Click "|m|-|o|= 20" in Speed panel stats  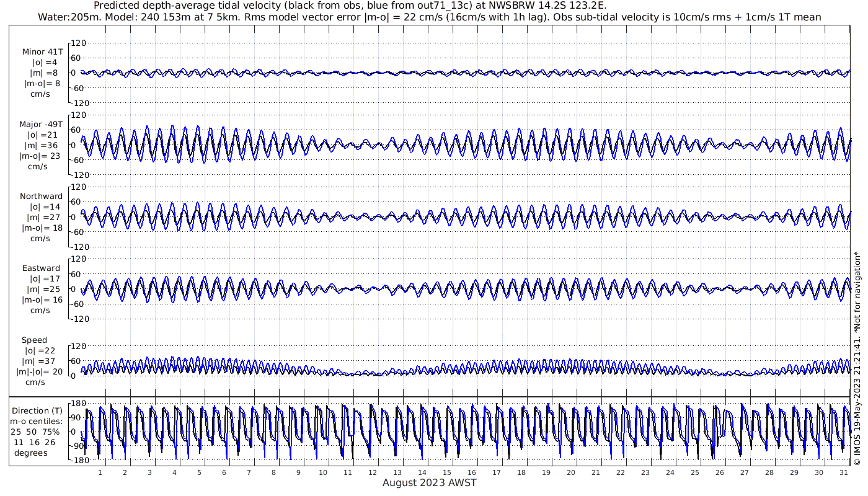[40, 372]
